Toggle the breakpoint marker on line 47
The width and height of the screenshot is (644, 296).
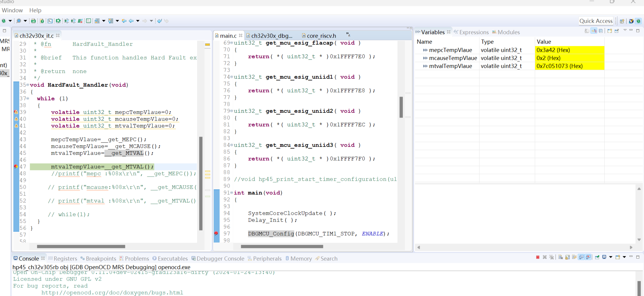point(16,167)
